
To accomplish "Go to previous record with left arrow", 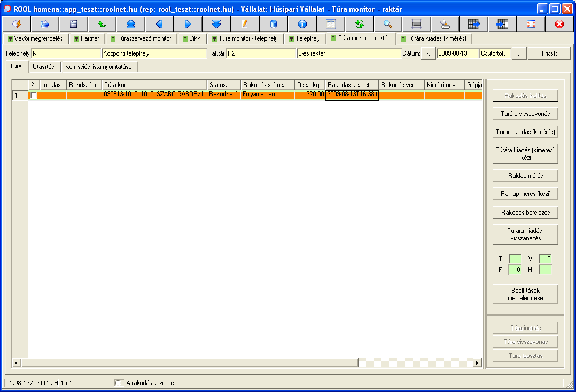I will (159, 24).
